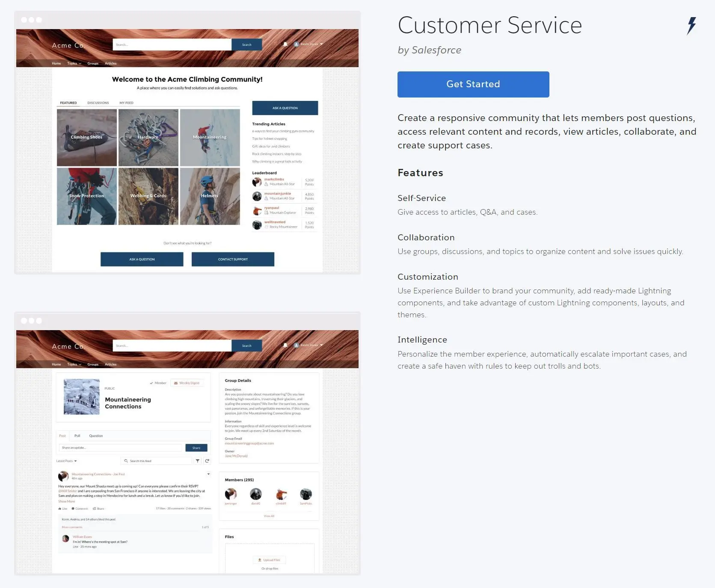
Task: Click the bell icon in the Mountaineering group preview
Action: coord(285,346)
